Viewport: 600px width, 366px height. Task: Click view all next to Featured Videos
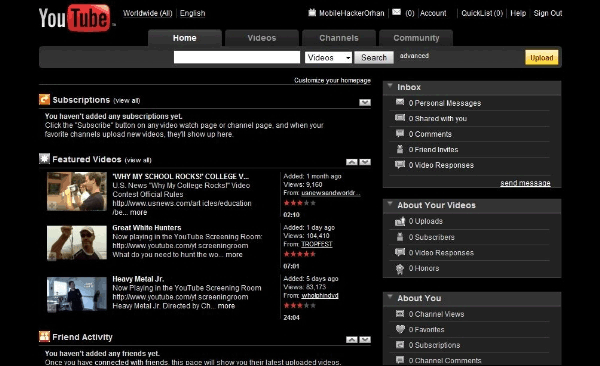point(138,160)
